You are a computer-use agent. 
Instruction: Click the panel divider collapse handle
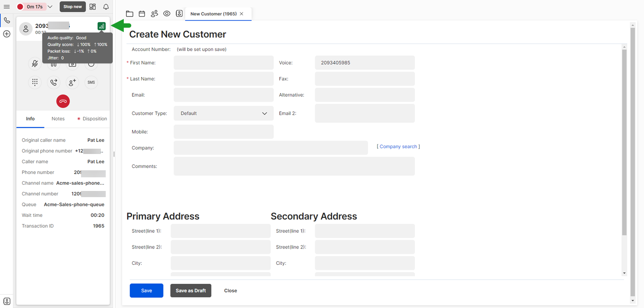pyautogui.click(x=114, y=154)
